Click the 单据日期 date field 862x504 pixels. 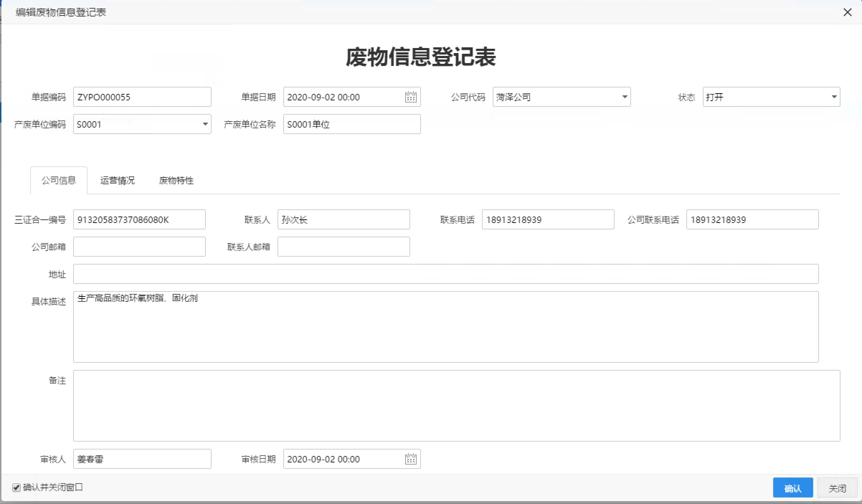pyautogui.click(x=352, y=97)
